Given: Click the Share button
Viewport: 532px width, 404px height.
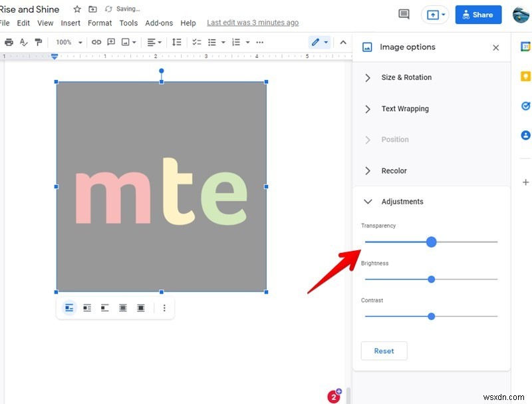Looking at the screenshot, I should click(x=478, y=15).
